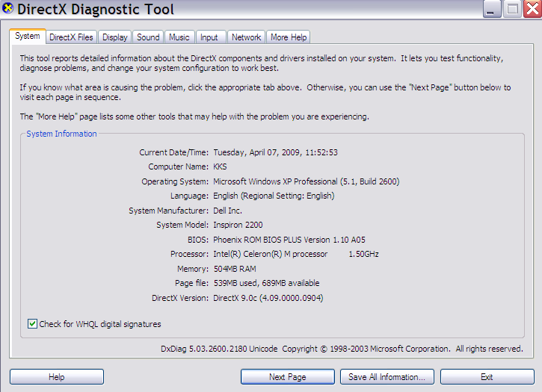Click the DirectX icon in title bar
The image size is (542, 392).
(x=8, y=10)
